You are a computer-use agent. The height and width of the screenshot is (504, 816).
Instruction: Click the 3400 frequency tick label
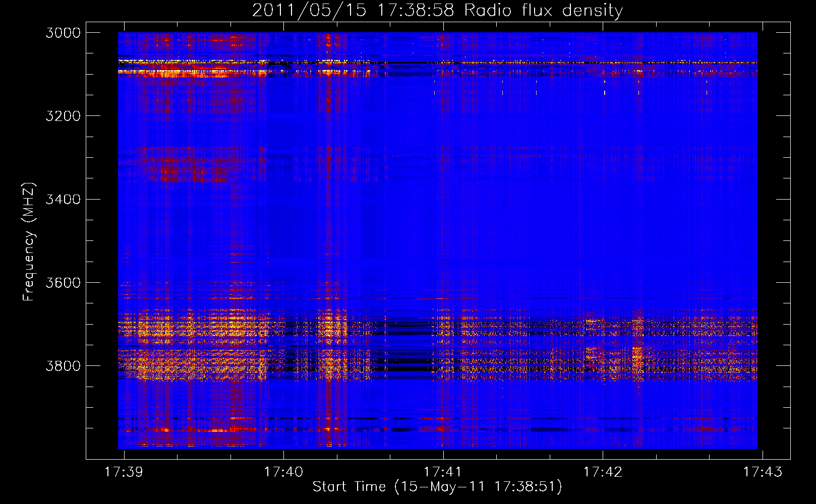coord(63,199)
